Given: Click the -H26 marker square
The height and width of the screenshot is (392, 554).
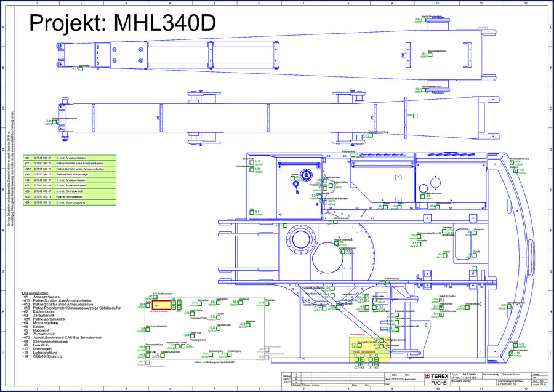Looking at the screenshot, I should click(x=252, y=170).
